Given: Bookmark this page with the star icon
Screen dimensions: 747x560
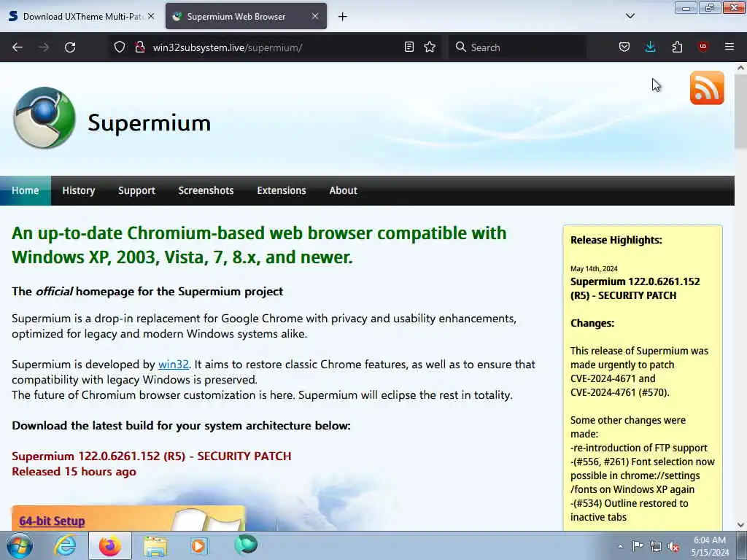Looking at the screenshot, I should tap(430, 47).
